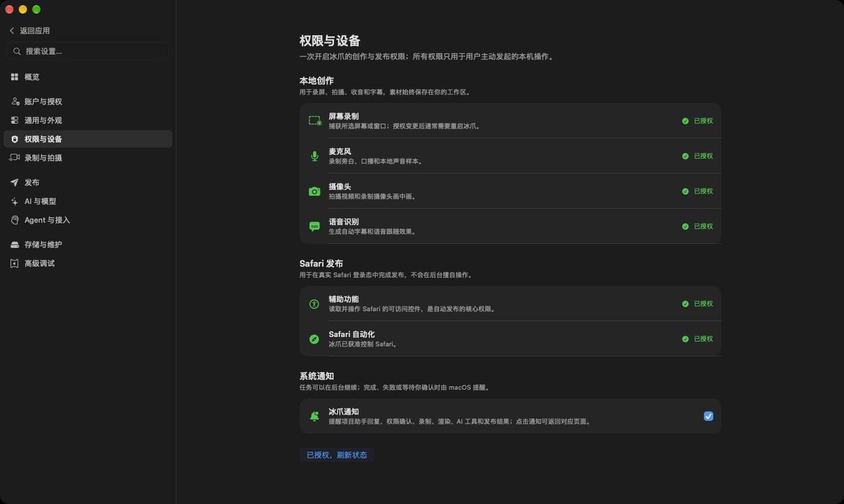
Task: Switch to 通用与外观 settings
Action: click(88, 120)
